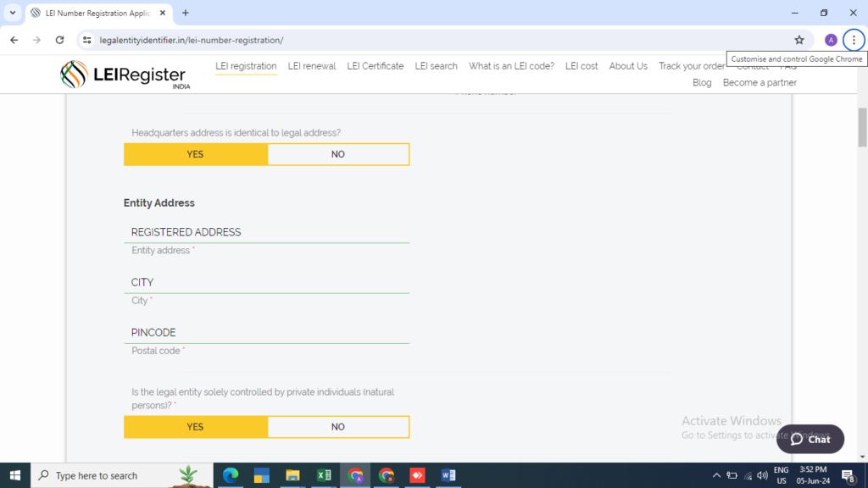Open the Chrome three-dot menu
This screenshot has height=488, width=868.
(854, 40)
